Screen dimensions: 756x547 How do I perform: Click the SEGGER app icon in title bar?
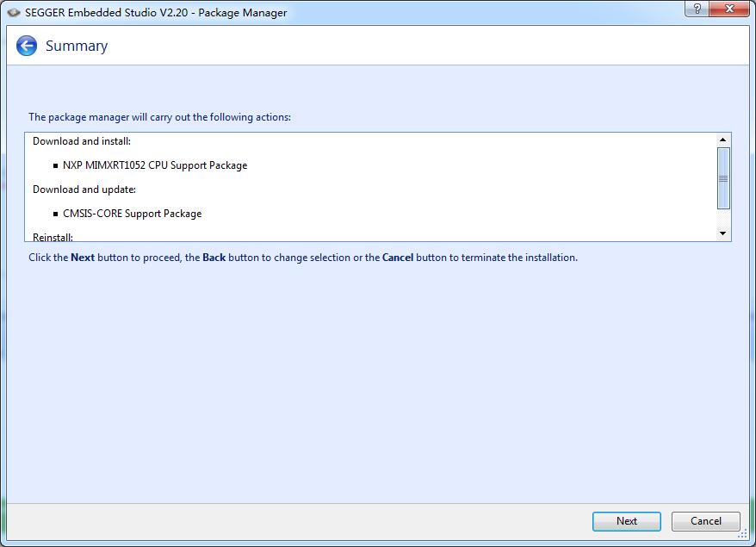[x=14, y=13]
